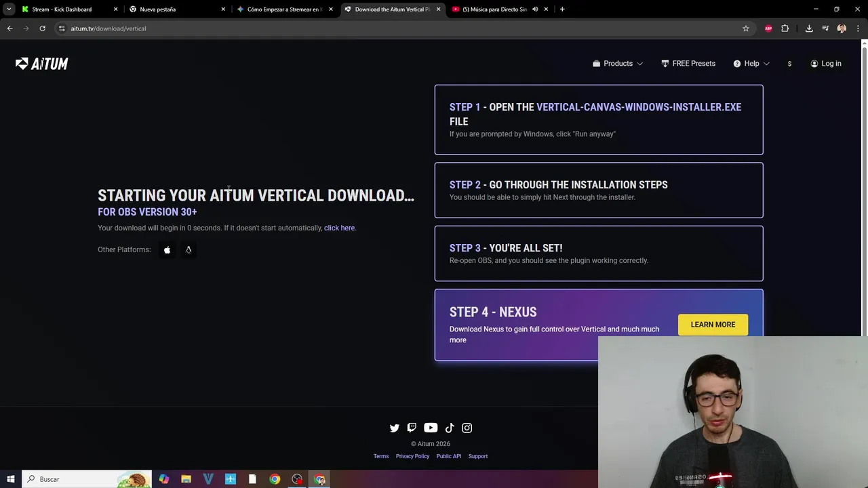Click Step 3 You're all set card
Image resolution: width=868 pixels, height=488 pixels.
click(599, 253)
